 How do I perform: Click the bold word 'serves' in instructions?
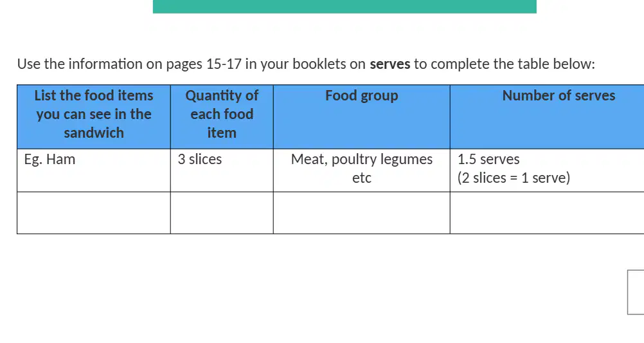(389, 64)
